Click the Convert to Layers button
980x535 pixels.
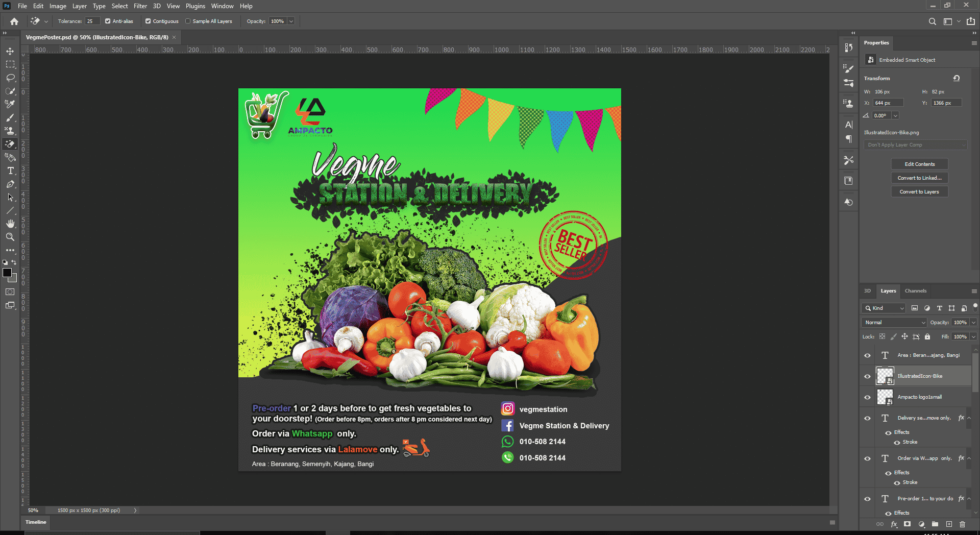pyautogui.click(x=919, y=192)
